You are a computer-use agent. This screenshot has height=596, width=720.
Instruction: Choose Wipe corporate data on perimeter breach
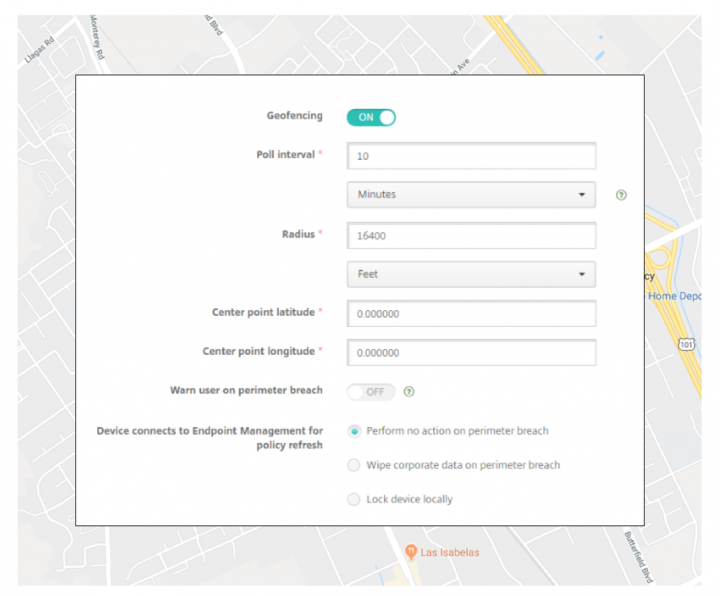[x=354, y=465]
